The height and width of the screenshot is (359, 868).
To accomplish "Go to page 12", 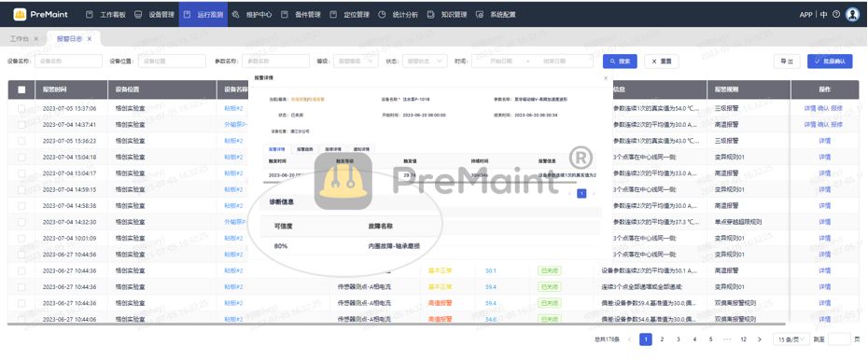I will coord(744,339).
